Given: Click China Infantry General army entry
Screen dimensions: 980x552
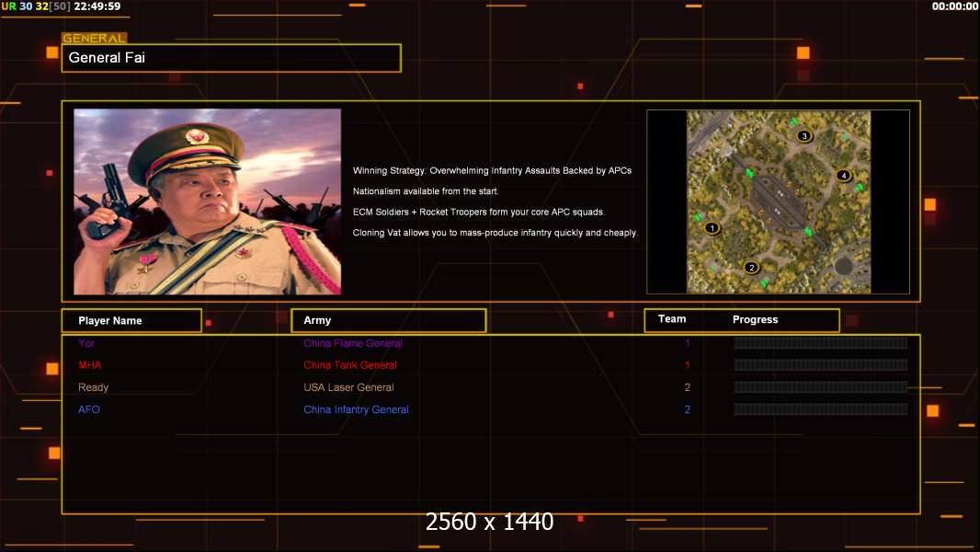Looking at the screenshot, I should (x=356, y=409).
